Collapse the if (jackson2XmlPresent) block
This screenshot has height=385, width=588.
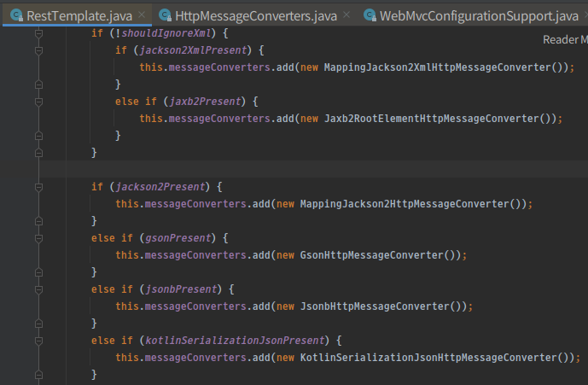click(38, 50)
